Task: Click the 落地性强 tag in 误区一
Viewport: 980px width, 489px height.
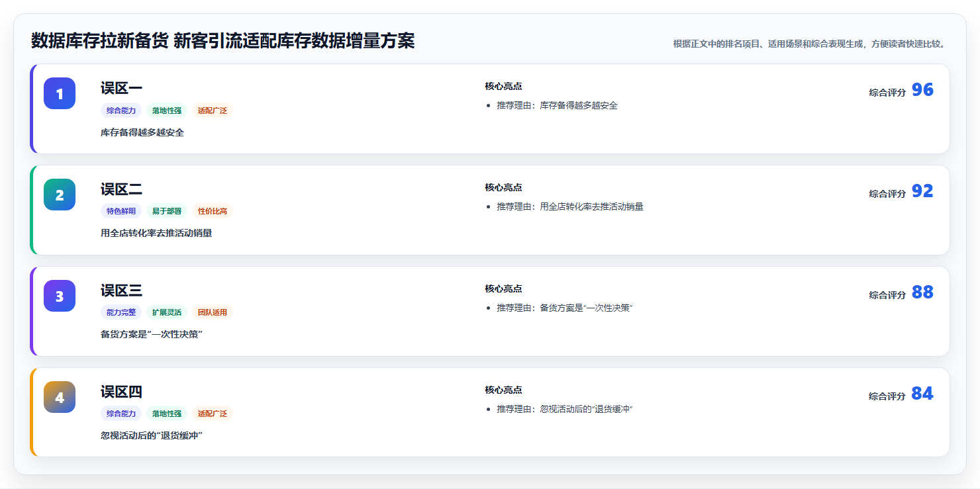Action: pos(167,111)
